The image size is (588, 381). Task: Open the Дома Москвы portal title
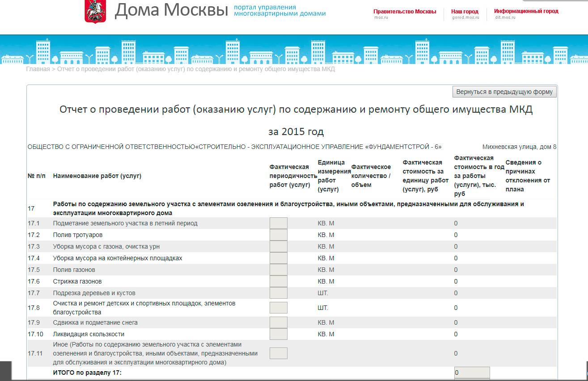click(171, 11)
